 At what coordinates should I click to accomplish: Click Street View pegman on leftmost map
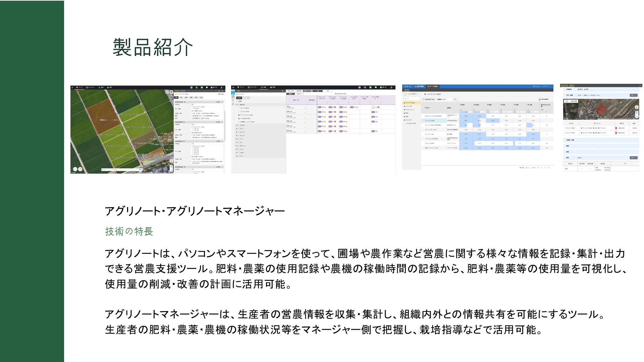point(171,161)
